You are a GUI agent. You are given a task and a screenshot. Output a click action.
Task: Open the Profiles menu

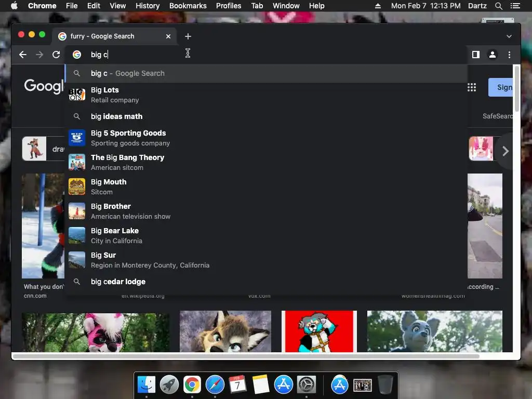[229, 6]
